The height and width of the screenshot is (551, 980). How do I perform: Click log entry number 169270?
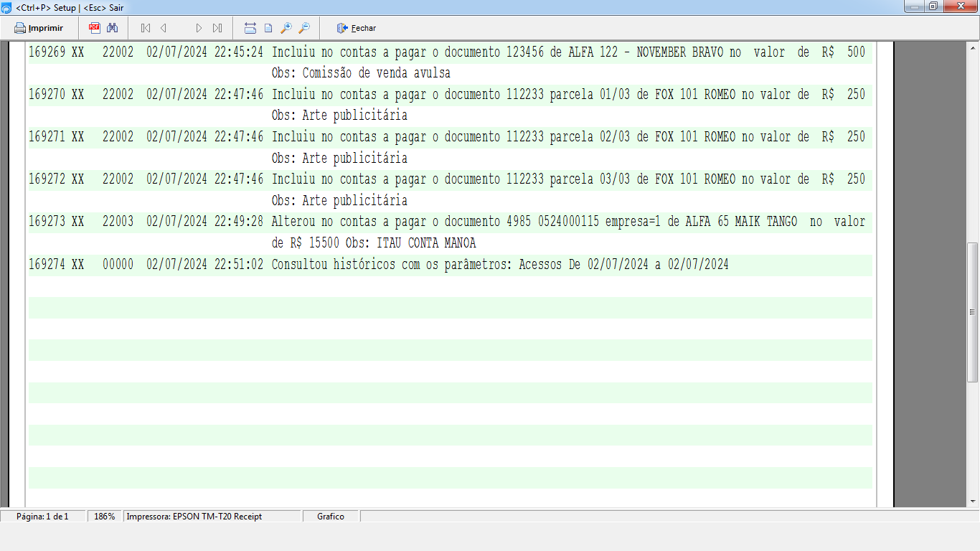(47, 95)
